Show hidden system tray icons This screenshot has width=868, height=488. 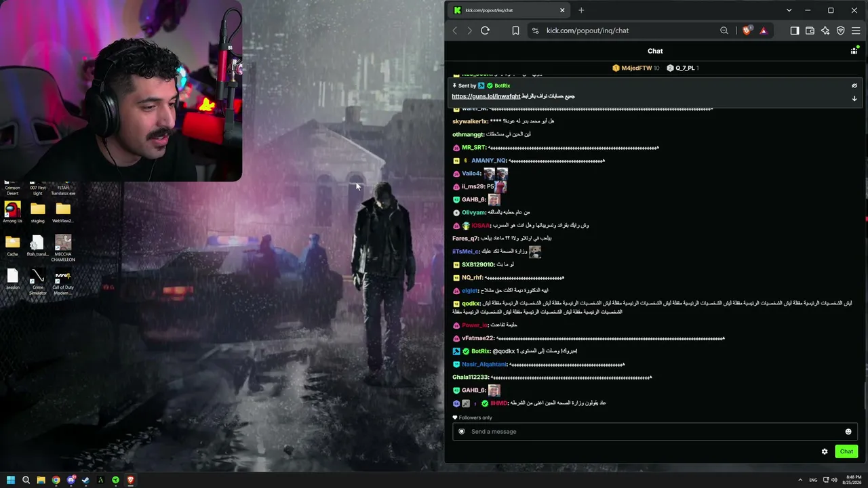pos(800,480)
